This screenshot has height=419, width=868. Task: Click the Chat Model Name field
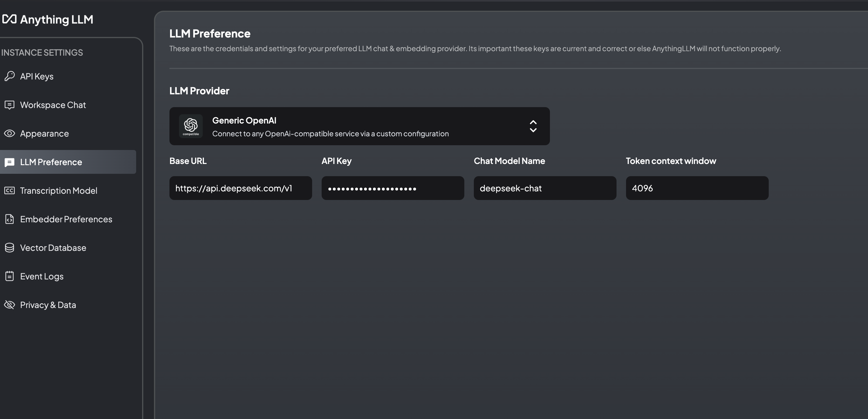click(x=545, y=188)
